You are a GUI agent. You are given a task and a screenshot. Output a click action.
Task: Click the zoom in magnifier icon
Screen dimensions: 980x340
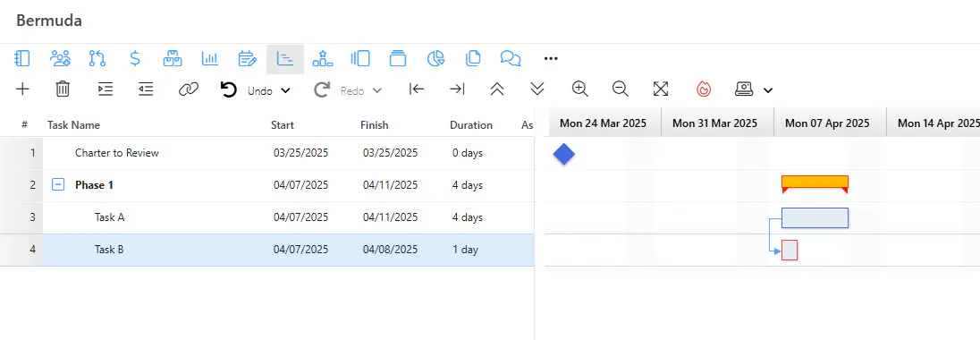(x=580, y=89)
